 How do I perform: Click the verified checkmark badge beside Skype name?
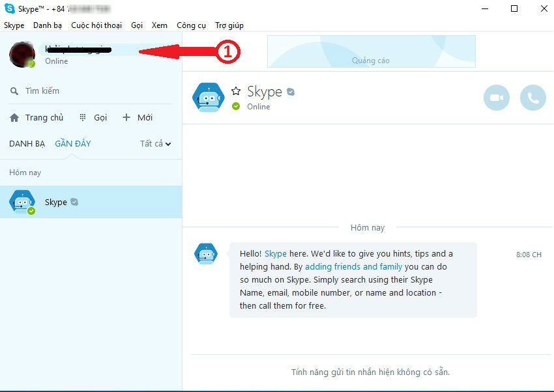(289, 92)
